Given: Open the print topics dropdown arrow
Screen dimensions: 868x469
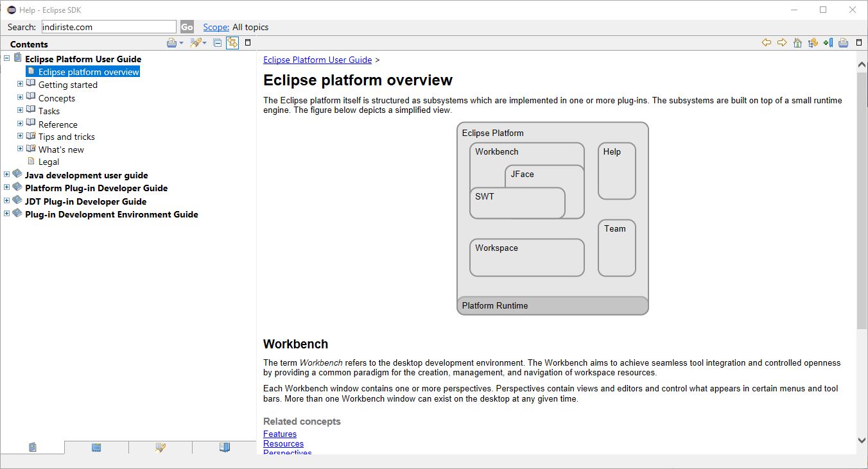Looking at the screenshot, I should pyautogui.click(x=182, y=44).
